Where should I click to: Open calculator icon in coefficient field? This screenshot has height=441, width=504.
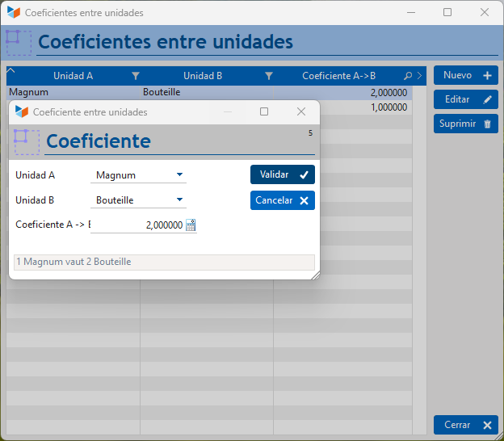click(x=191, y=225)
